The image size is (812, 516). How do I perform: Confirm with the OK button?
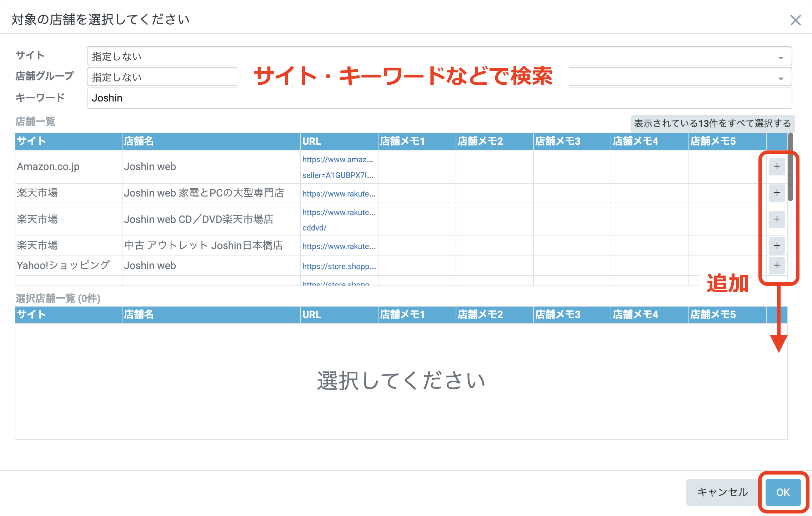click(x=783, y=492)
